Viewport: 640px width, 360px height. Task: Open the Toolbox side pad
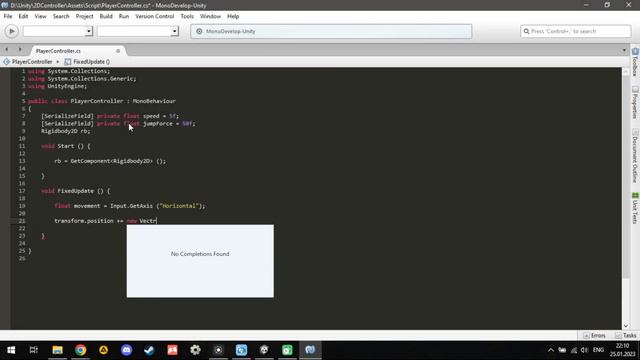[x=635, y=62]
